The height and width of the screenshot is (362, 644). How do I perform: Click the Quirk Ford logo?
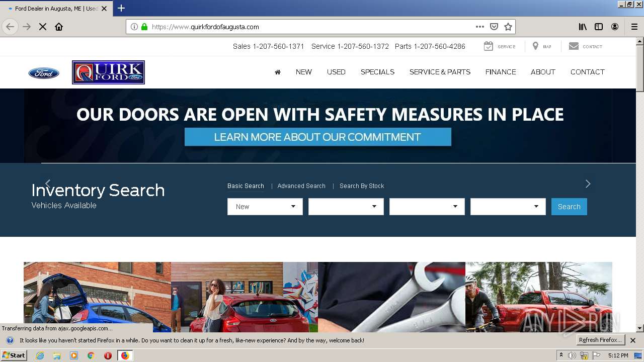tap(108, 72)
